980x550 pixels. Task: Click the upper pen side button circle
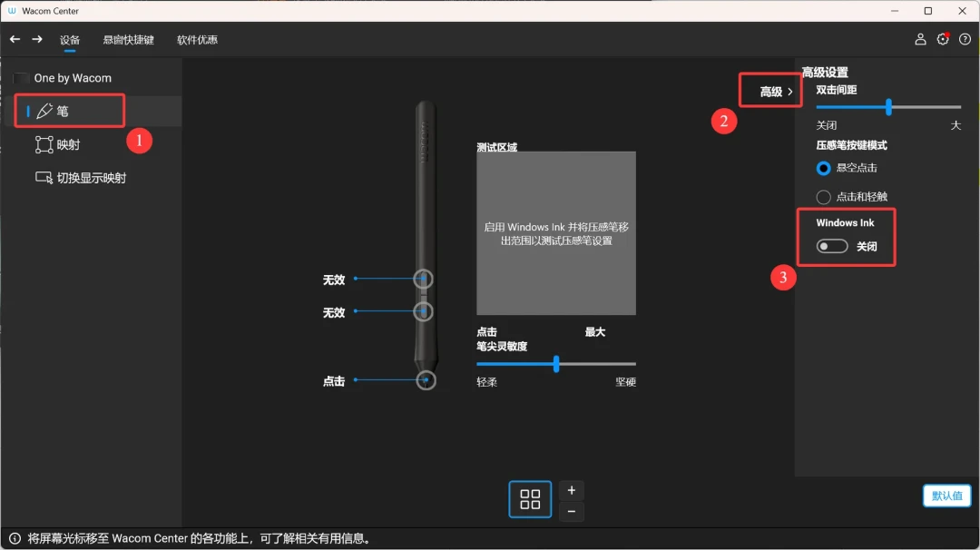click(424, 279)
